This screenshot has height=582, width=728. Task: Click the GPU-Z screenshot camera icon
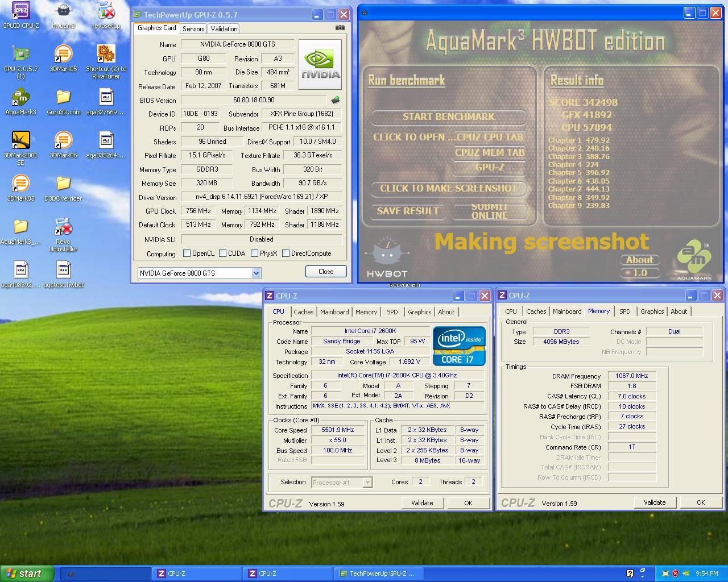click(340, 27)
